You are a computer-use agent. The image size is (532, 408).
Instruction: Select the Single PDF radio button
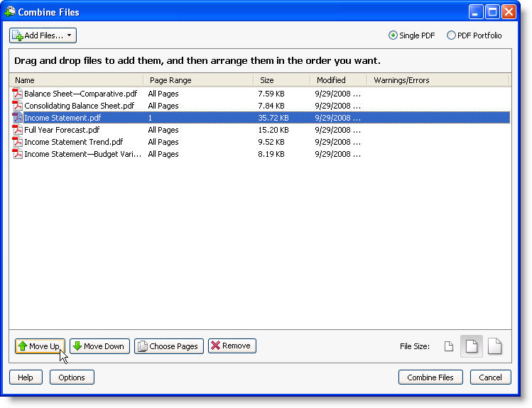393,35
